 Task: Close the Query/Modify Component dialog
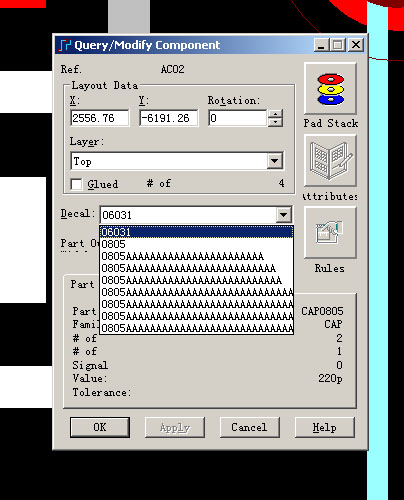(356, 45)
